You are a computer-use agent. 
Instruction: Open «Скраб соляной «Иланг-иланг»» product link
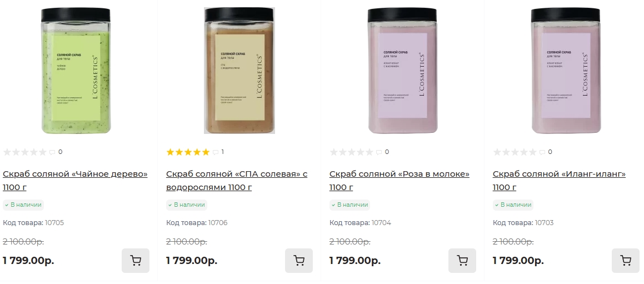click(559, 175)
